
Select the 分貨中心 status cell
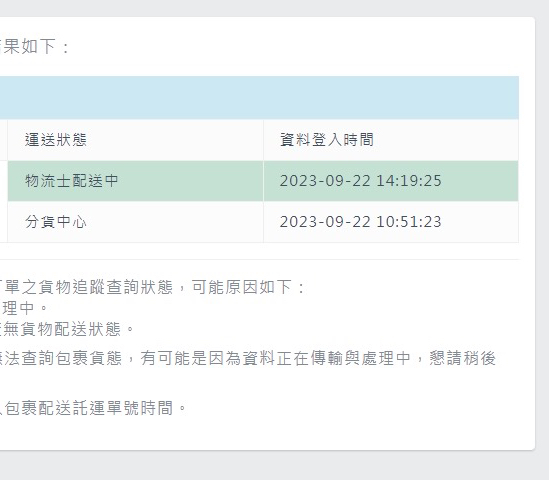(135, 222)
